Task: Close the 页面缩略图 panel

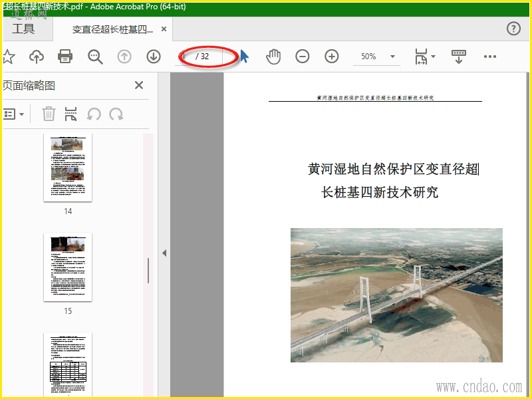Action: coord(139,85)
